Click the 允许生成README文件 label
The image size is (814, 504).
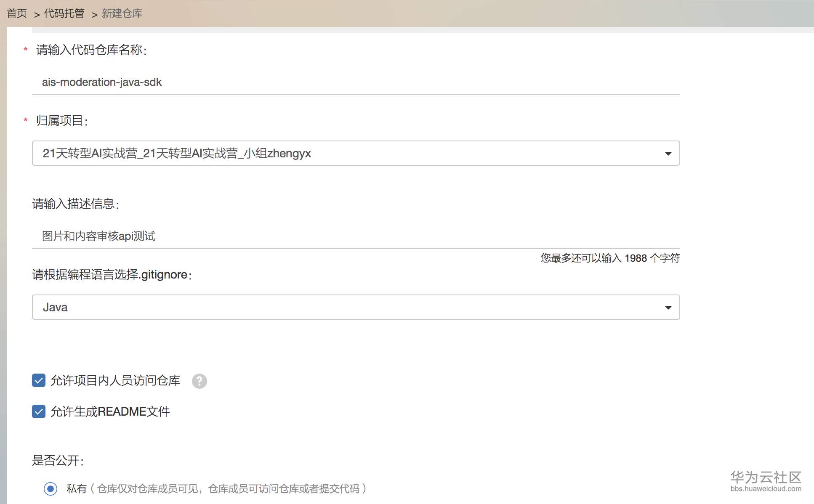(110, 411)
